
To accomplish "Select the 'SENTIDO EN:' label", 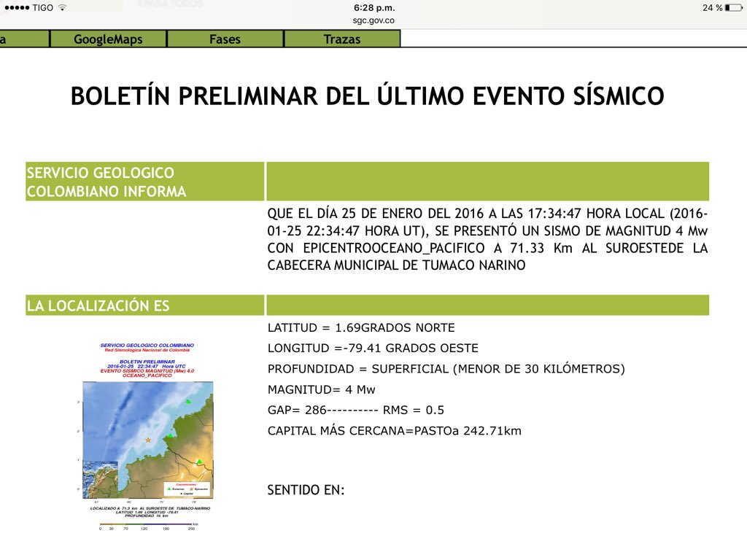I will [x=306, y=490].
